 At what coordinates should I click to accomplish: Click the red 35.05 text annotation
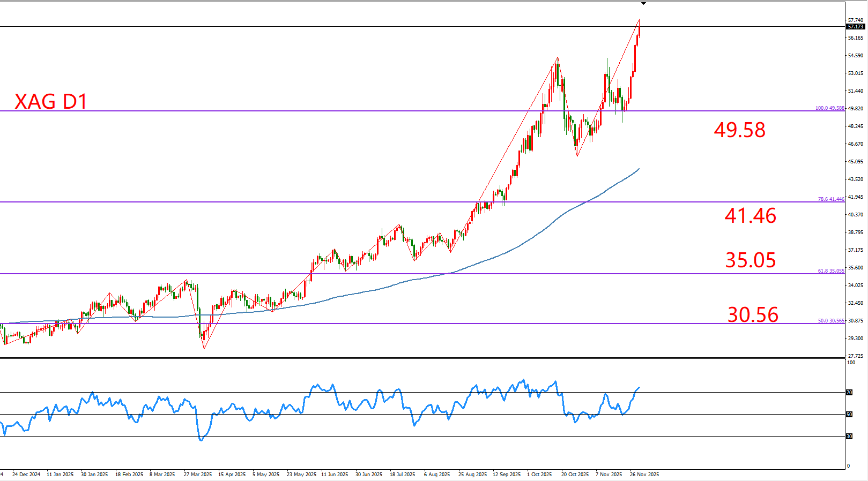[x=750, y=260]
